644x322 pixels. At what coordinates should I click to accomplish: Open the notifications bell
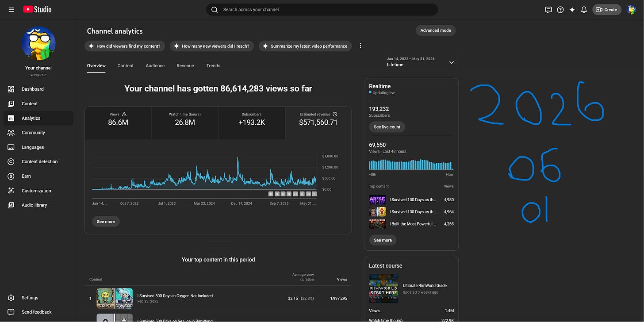[x=584, y=9]
